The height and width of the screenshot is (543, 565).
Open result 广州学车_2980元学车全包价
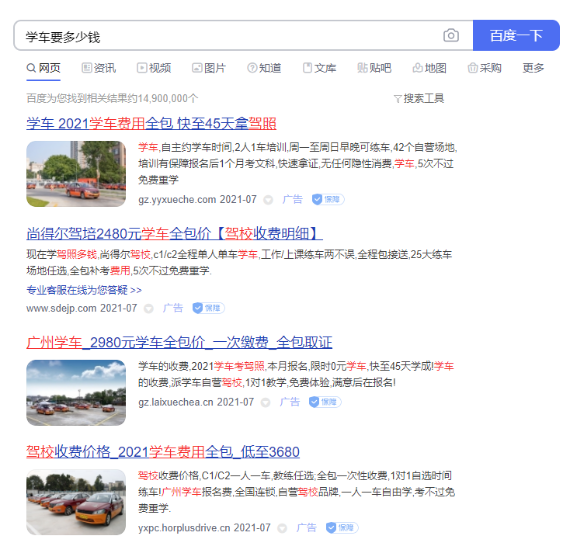[x=179, y=342]
